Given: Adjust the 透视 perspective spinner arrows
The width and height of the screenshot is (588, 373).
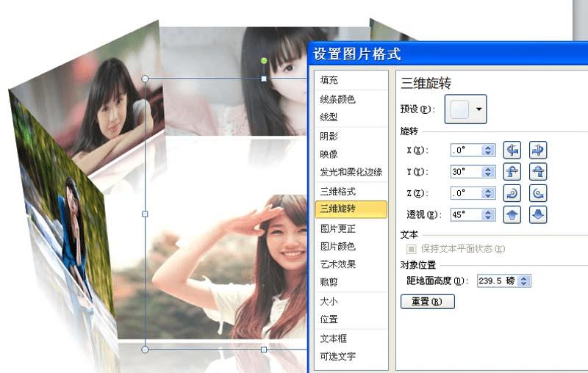Looking at the screenshot, I should (x=488, y=214).
